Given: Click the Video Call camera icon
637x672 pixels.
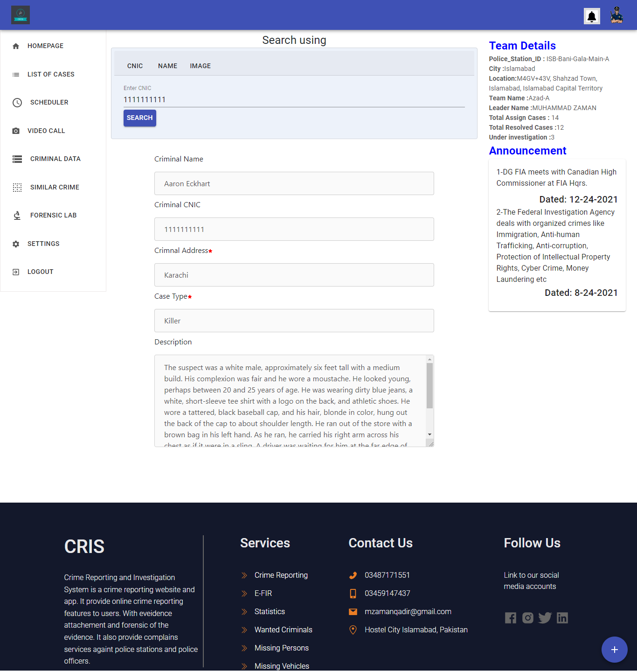Looking at the screenshot, I should pyautogui.click(x=17, y=131).
